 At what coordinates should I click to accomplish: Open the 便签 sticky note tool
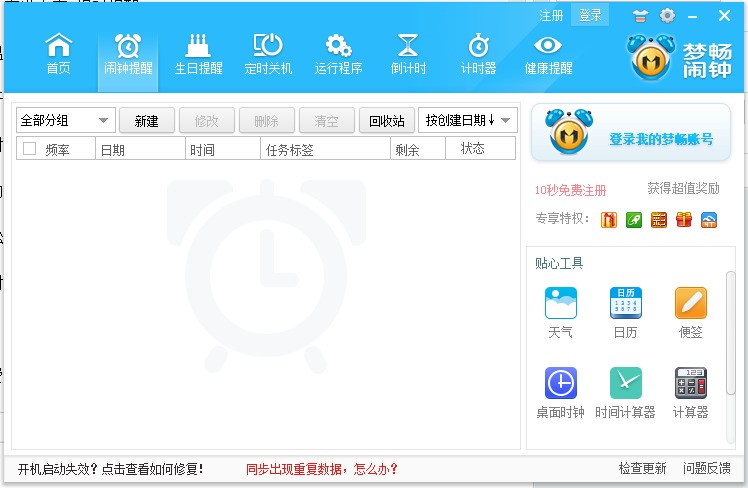[x=690, y=312]
